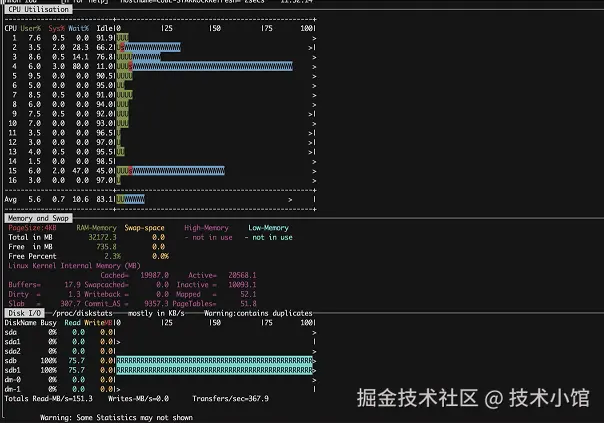
Task: Click the 10.6 average wait value
Action: (81, 199)
